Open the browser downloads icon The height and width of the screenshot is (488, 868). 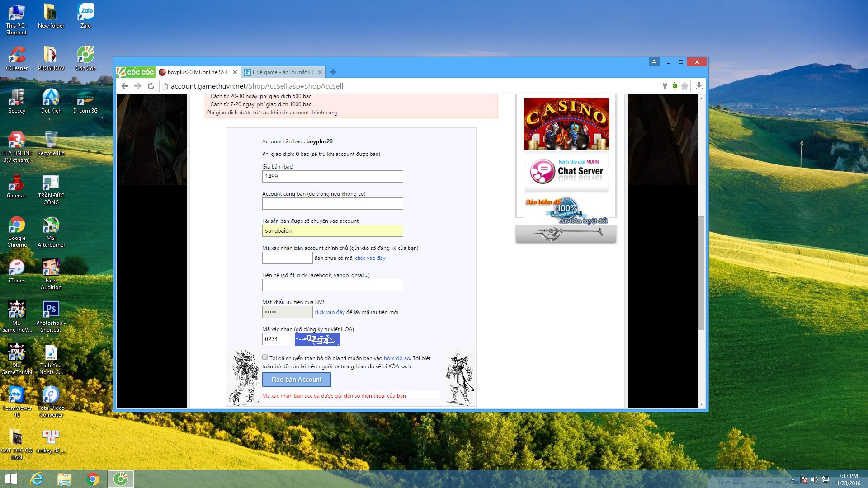[x=699, y=86]
